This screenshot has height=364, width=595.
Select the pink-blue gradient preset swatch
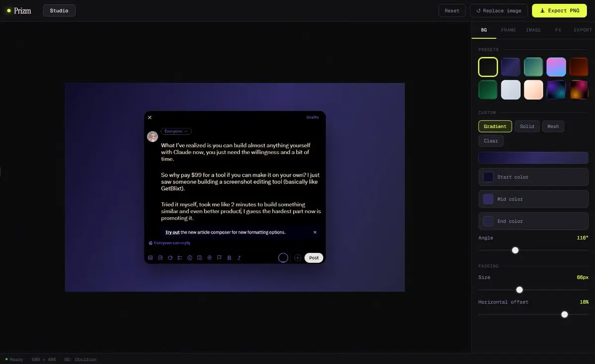tap(556, 67)
